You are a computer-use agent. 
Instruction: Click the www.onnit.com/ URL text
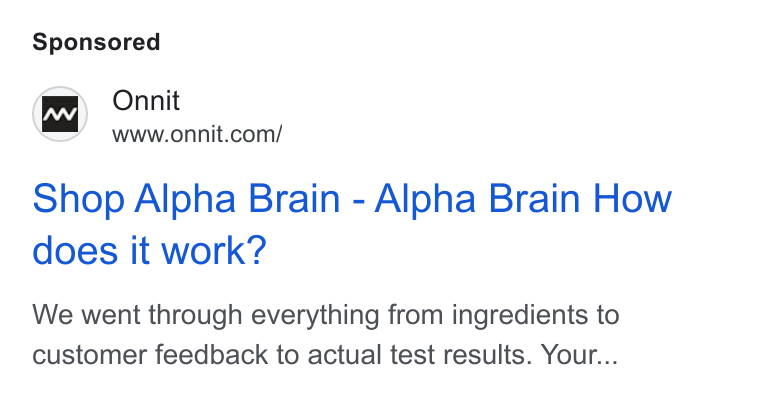(197, 134)
